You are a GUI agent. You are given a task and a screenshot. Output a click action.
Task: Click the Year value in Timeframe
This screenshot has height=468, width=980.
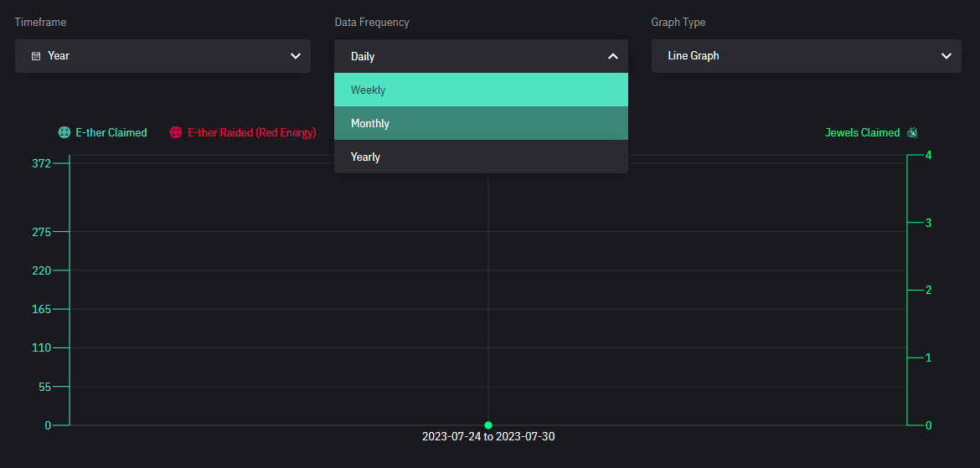click(59, 56)
